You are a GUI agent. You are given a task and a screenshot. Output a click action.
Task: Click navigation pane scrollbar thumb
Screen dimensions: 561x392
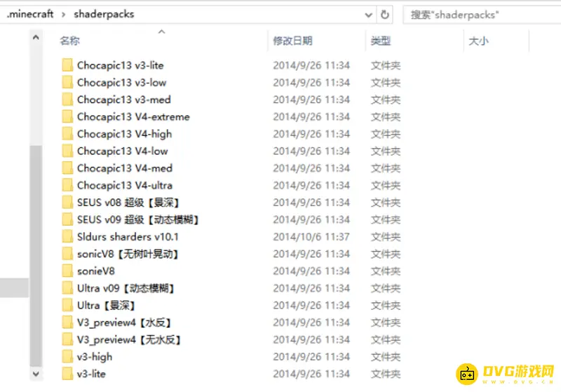click(x=36, y=256)
